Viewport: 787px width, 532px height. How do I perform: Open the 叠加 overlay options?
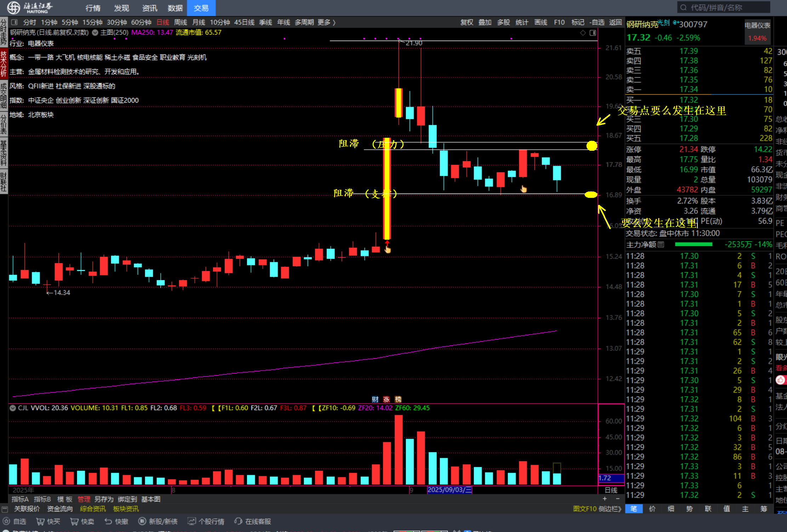(x=485, y=22)
